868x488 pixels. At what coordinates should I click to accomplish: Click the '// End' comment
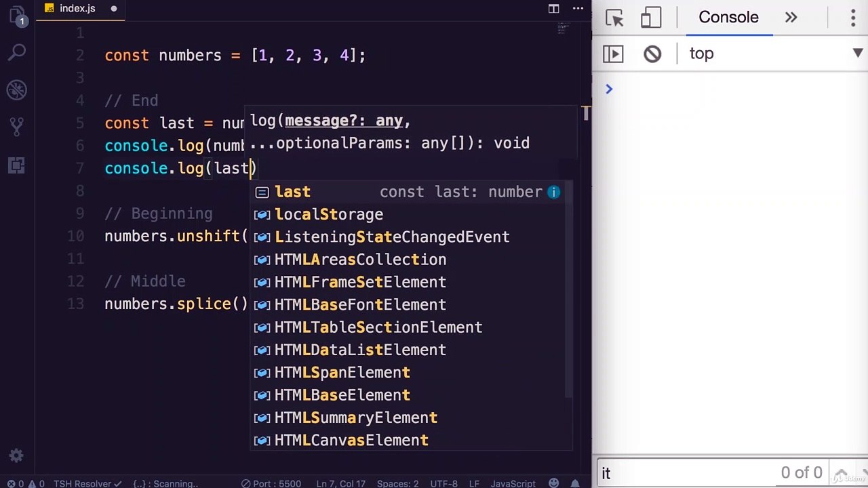[x=132, y=100]
